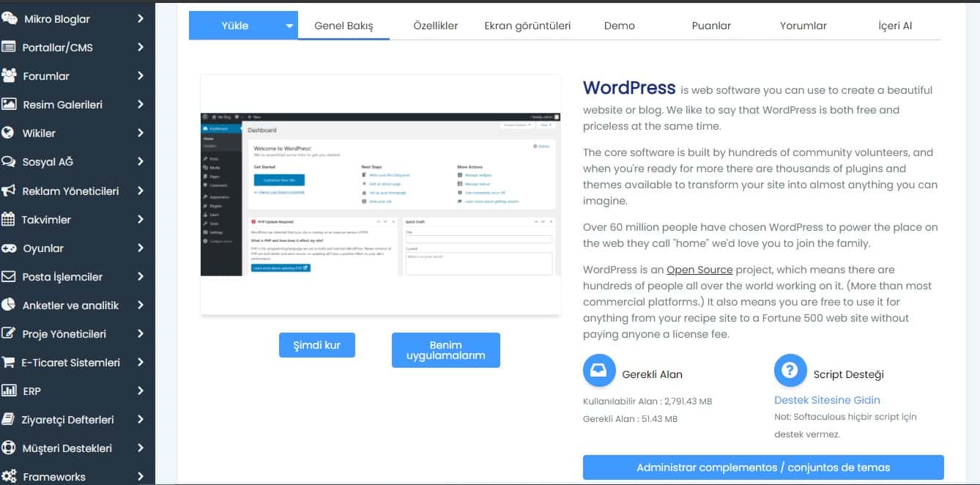
Task: Click the Sosyal AĞ comments icon
Action: tap(10, 162)
